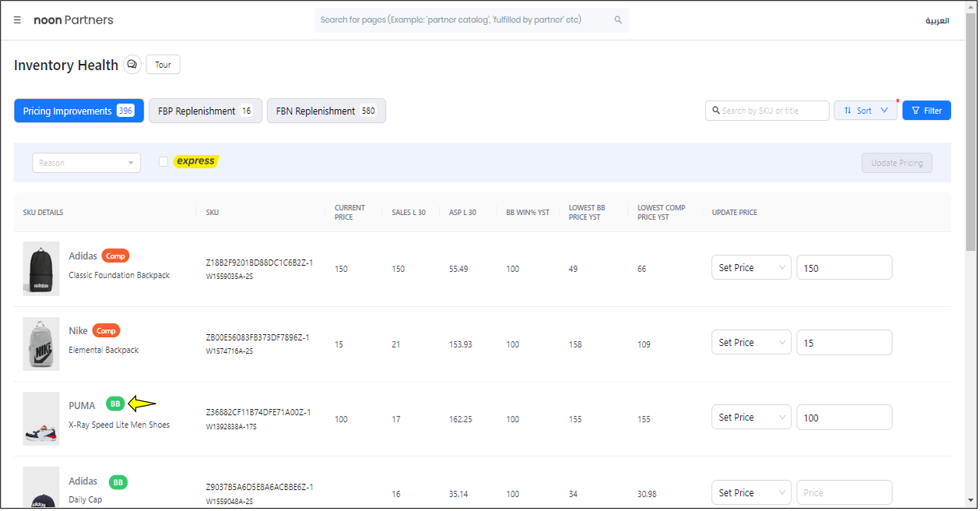This screenshot has height=511, width=980.
Task: Click the Search by SKU or title field
Action: (774, 111)
